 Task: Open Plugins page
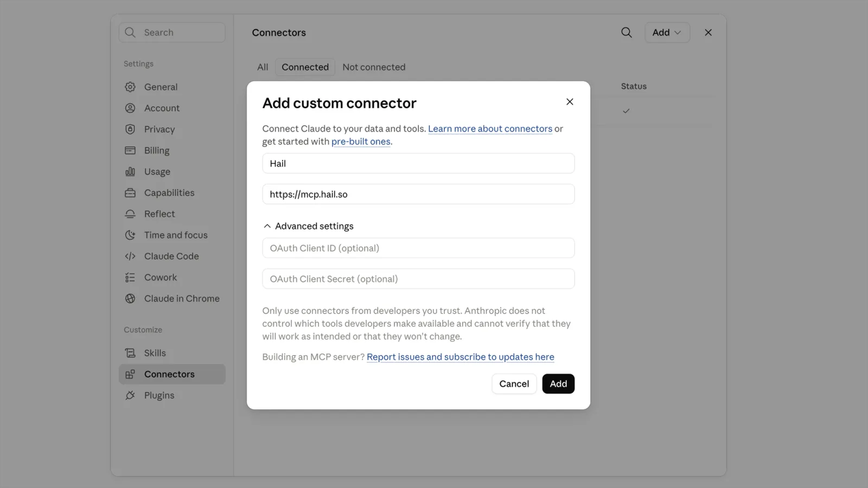click(x=172, y=395)
